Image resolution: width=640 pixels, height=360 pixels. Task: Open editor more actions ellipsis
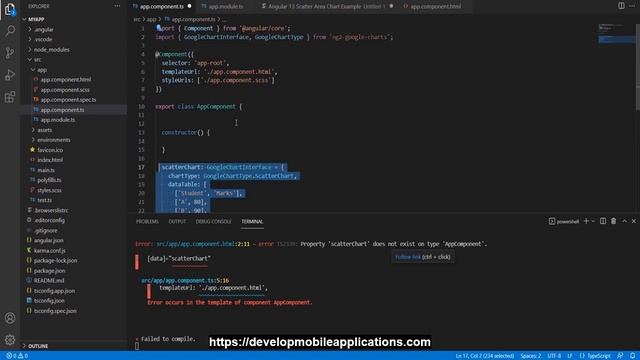click(x=632, y=6)
